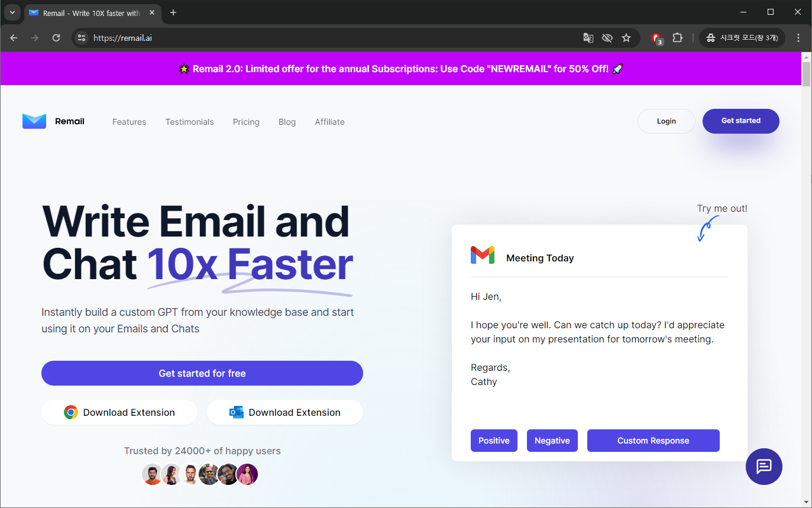Open a new tab with plus icon
Viewport: 812px width, 508px height.
click(x=173, y=12)
